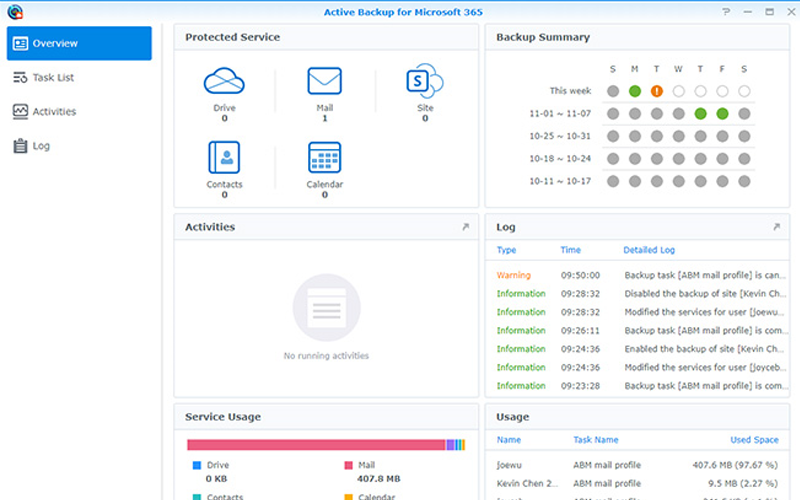Select the SharePoint Site icon

424,81
